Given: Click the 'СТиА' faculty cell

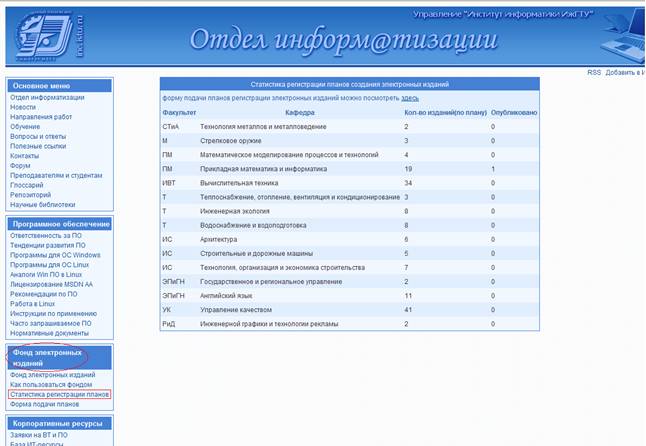Looking at the screenshot, I should 171,127.
